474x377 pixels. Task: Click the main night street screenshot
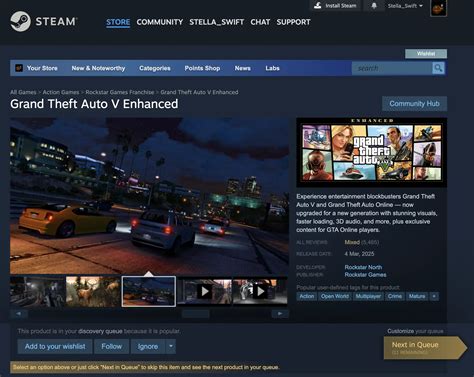(x=149, y=196)
